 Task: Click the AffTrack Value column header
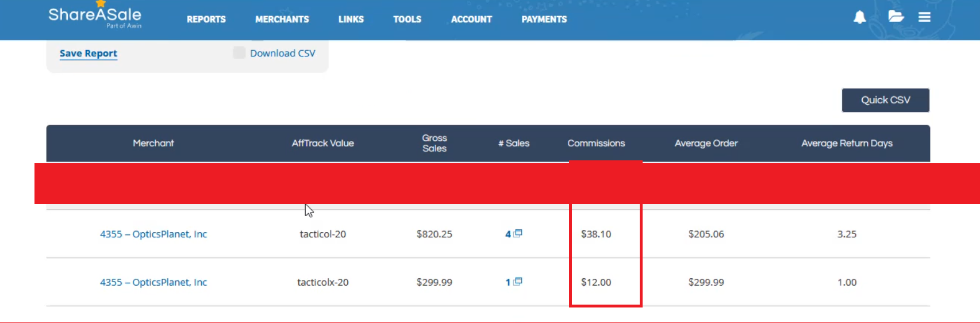tap(323, 143)
